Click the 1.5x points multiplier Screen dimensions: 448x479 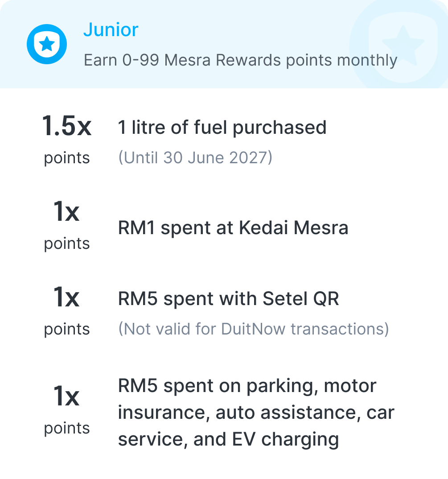click(x=66, y=126)
